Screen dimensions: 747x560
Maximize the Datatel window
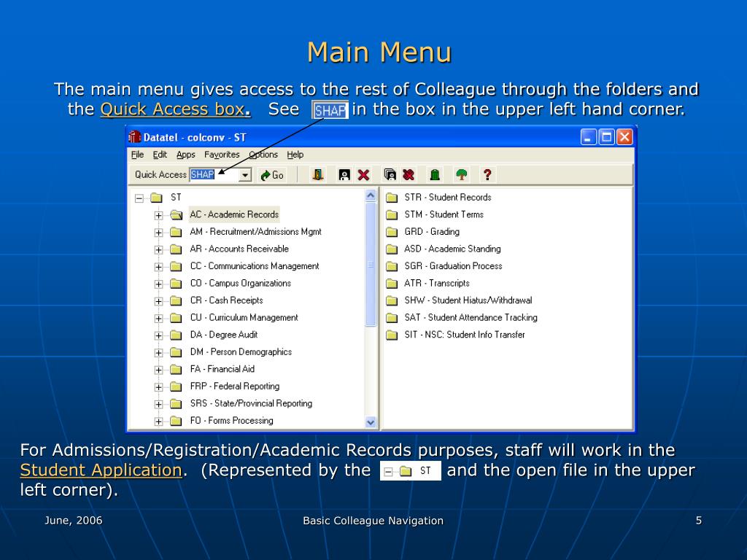tap(606, 137)
